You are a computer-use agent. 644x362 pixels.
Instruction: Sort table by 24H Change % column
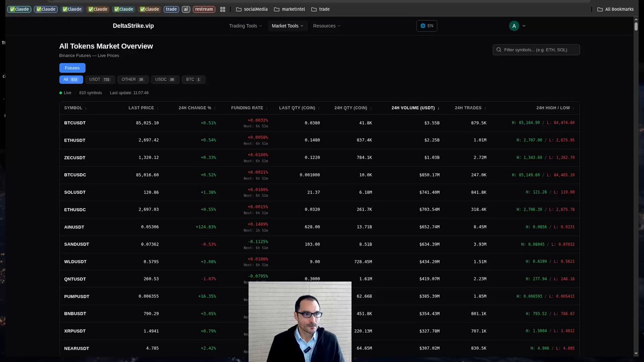[197, 108]
